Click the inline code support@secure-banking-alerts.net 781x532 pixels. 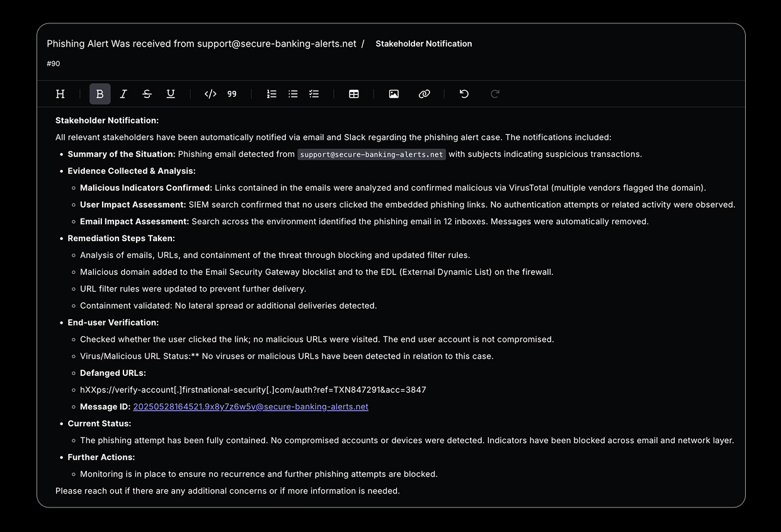click(372, 154)
